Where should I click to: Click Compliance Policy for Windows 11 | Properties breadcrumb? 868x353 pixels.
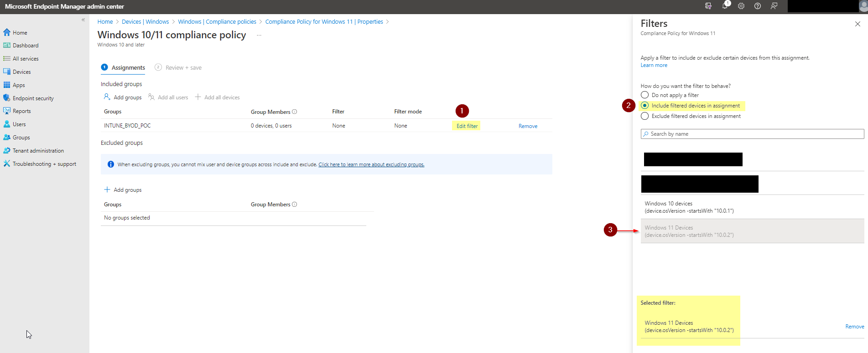coord(324,22)
